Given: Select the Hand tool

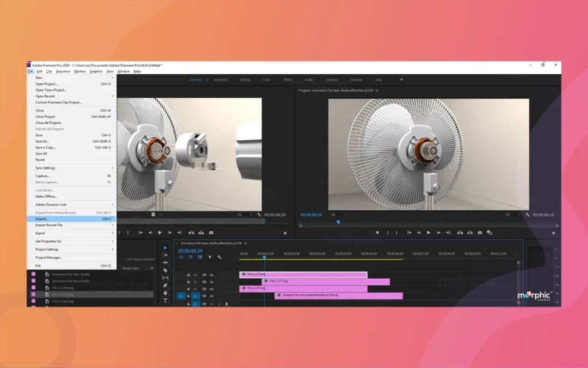Looking at the screenshot, I should point(165,293).
